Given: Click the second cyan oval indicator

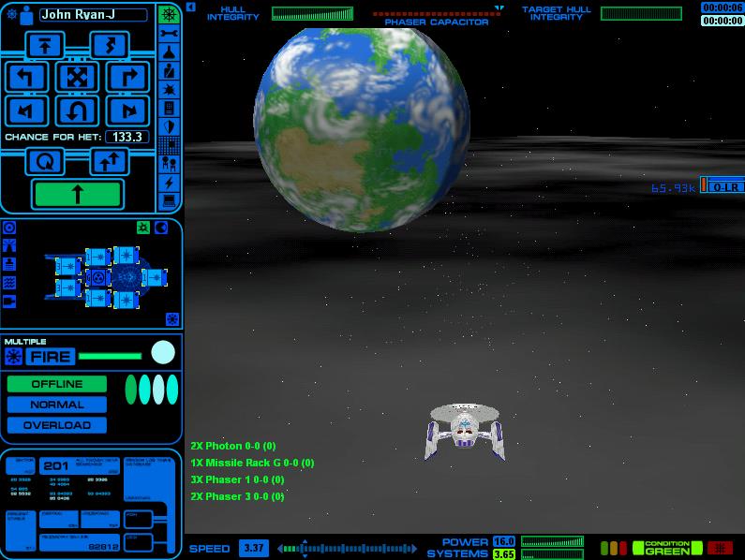Looking at the screenshot, I should coord(144,390).
